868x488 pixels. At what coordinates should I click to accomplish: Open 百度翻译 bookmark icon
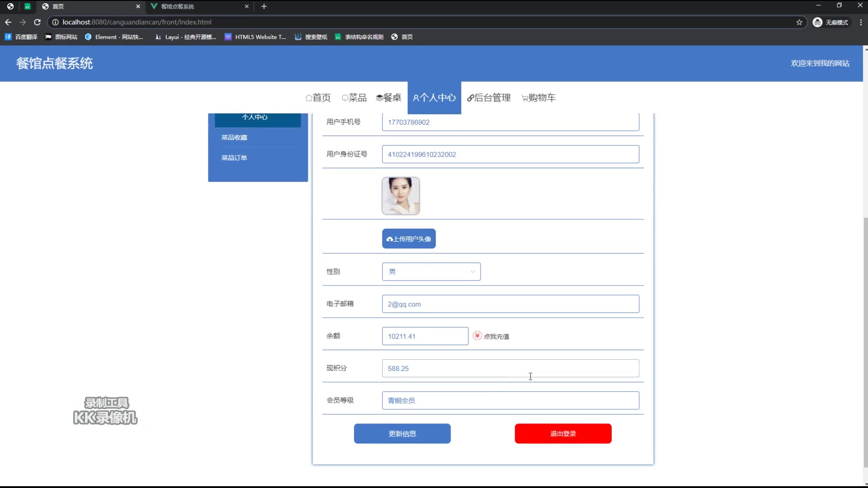click(x=8, y=37)
